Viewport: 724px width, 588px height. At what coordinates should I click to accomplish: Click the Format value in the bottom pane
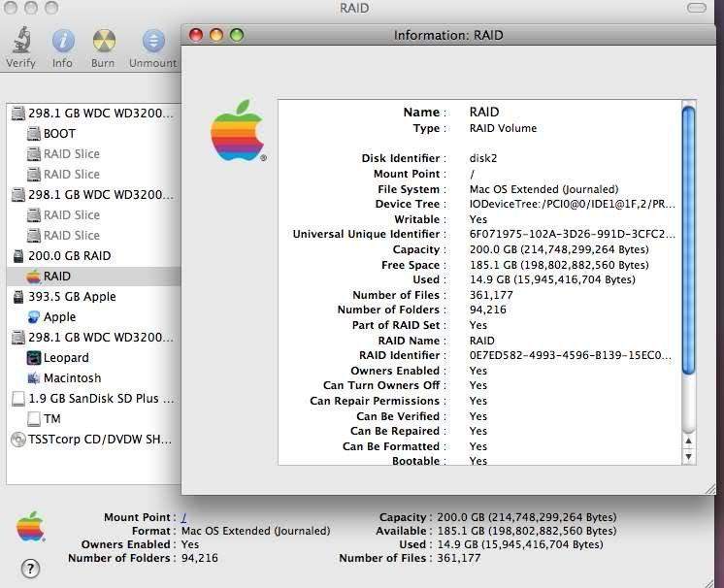[256, 531]
